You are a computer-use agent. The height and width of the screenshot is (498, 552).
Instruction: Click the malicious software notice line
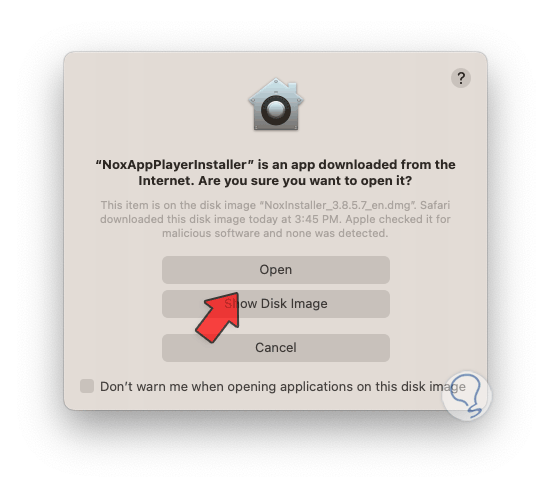point(275,233)
